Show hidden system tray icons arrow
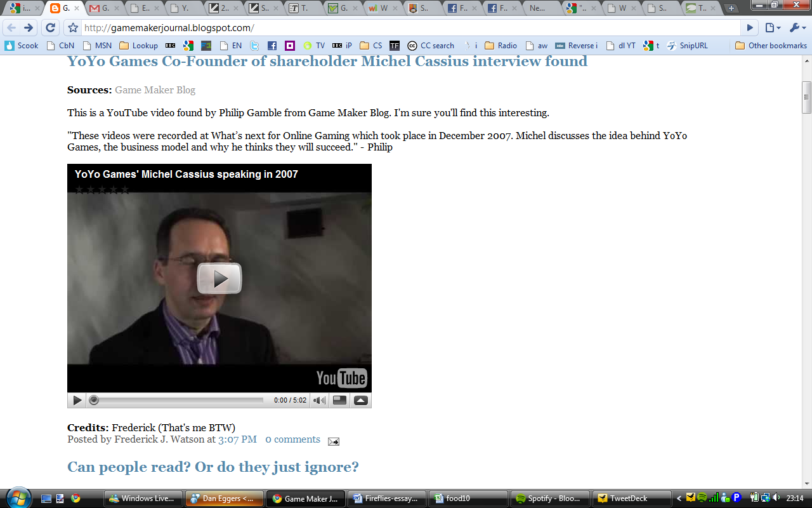The height and width of the screenshot is (508, 812). pyautogui.click(x=679, y=498)
